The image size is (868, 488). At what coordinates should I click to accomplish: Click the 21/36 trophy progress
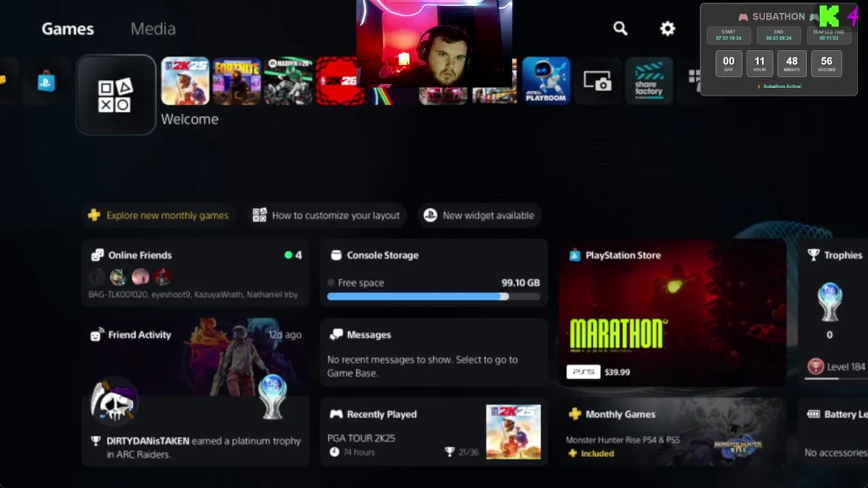462,452
